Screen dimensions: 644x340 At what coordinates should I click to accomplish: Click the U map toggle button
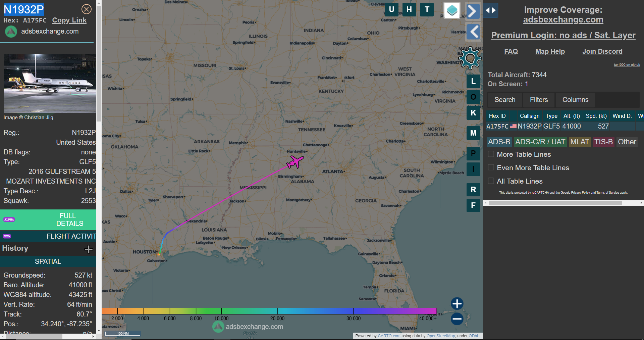pyautogui.click(x=391, y=9)
